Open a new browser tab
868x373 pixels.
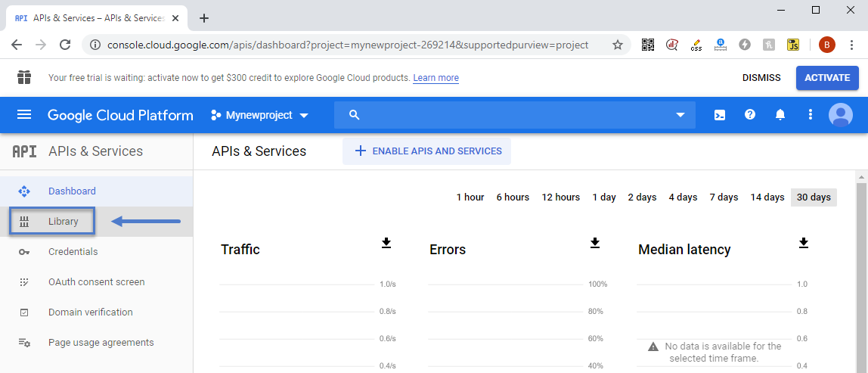(203, 18)
